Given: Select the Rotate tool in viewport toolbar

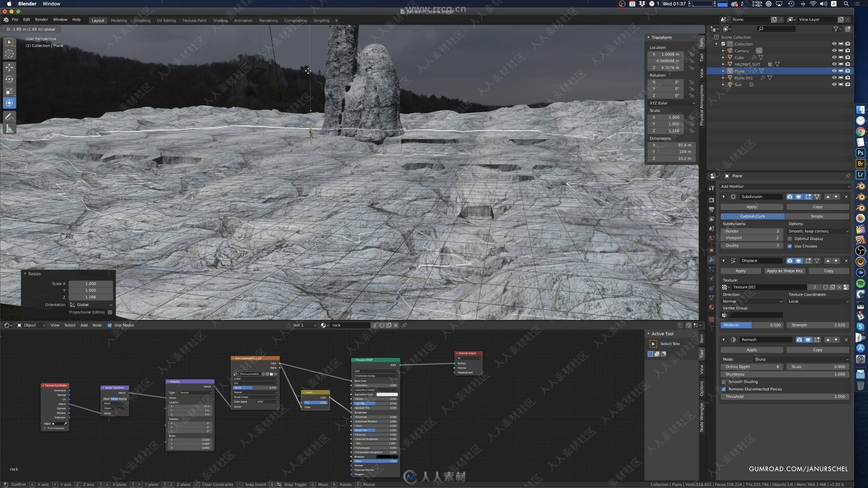Looking at the screenshot, I should click(x=9, y=79).
